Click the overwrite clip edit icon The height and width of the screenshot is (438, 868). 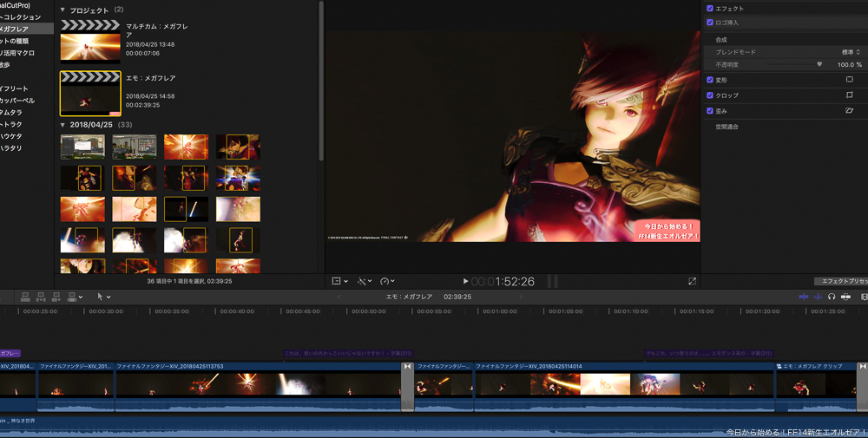coord(71,297)
